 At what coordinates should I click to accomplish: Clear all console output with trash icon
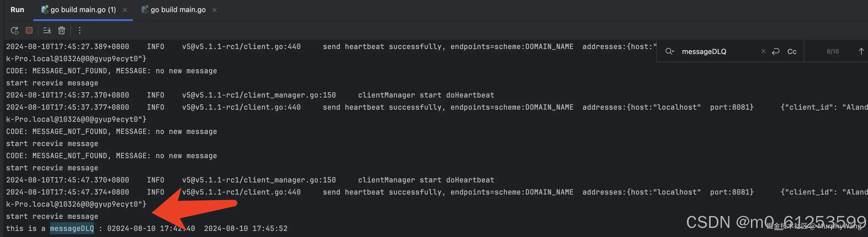point(62,31)
